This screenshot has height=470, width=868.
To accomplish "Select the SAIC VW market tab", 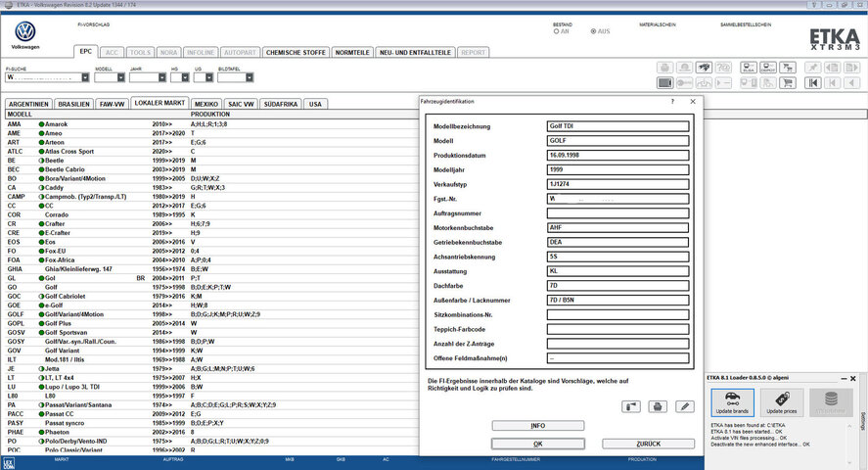I will [x=241, y=104].
